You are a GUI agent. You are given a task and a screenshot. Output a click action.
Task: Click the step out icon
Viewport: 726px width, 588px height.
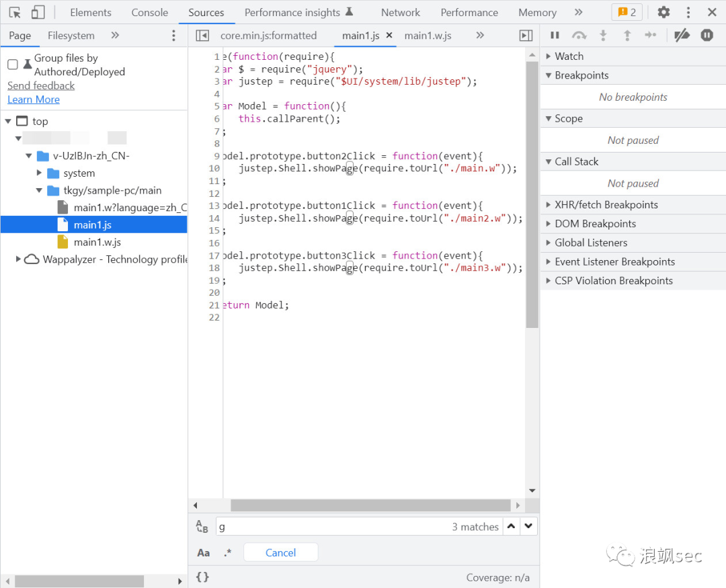pyautogui.click(x=627, y=35)
